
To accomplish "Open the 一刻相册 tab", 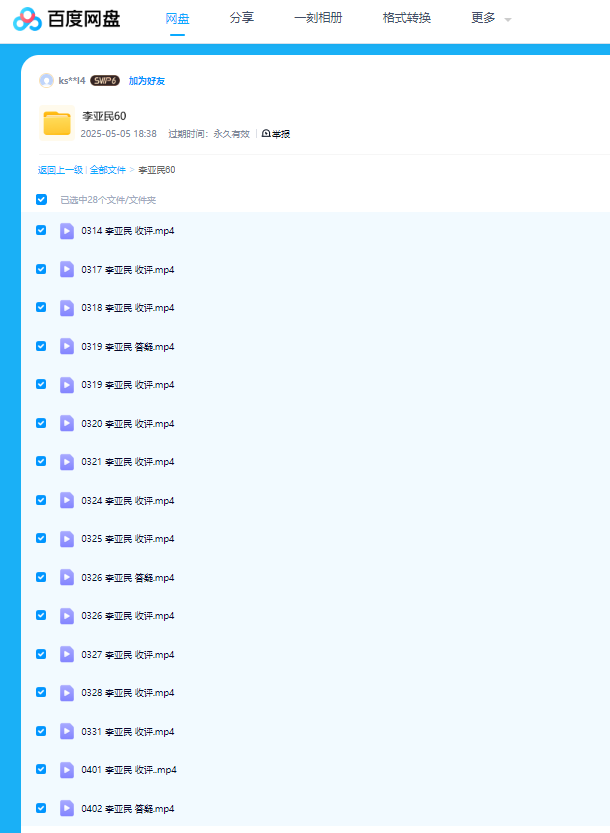I will point(318,18).
